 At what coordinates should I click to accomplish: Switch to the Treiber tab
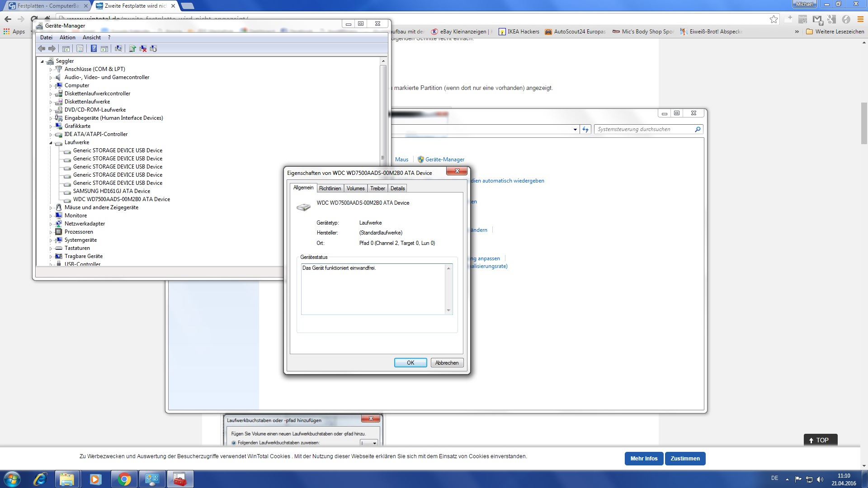click(377, 188)
